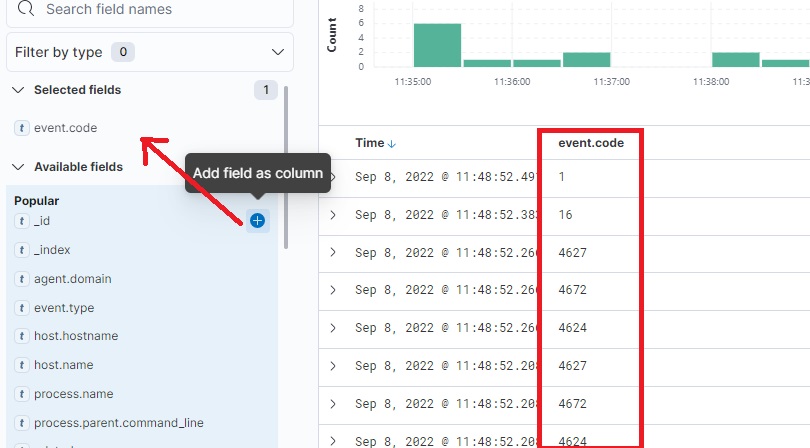The image size is (810, 448).
Task: Expand the row with event code 1
Action: pyautogui.click(x=333, y=177)
